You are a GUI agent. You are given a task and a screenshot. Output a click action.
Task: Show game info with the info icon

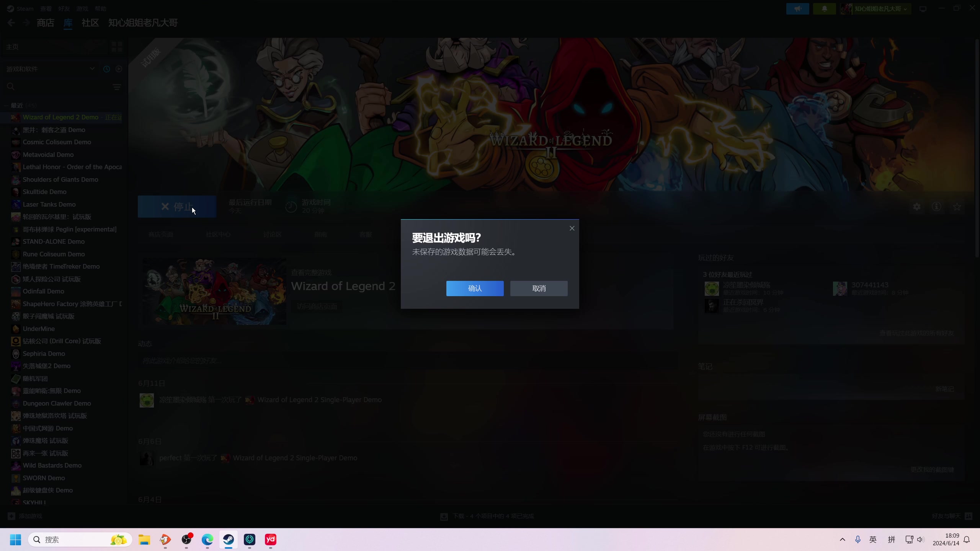[x=936, y=207]
